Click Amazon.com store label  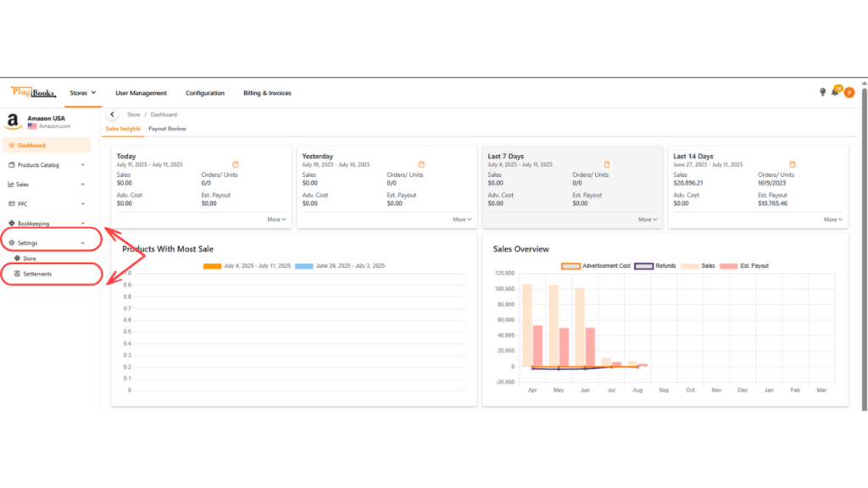tap(55, 126)
